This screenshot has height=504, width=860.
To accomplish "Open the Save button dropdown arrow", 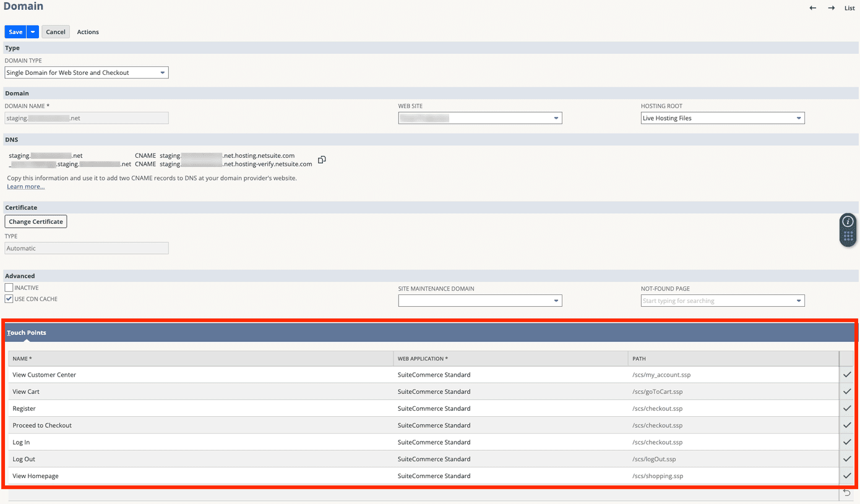I will [33, 32].
